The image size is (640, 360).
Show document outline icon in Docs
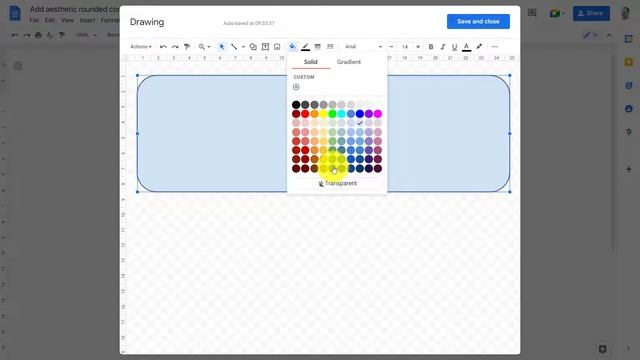point(18,66)
